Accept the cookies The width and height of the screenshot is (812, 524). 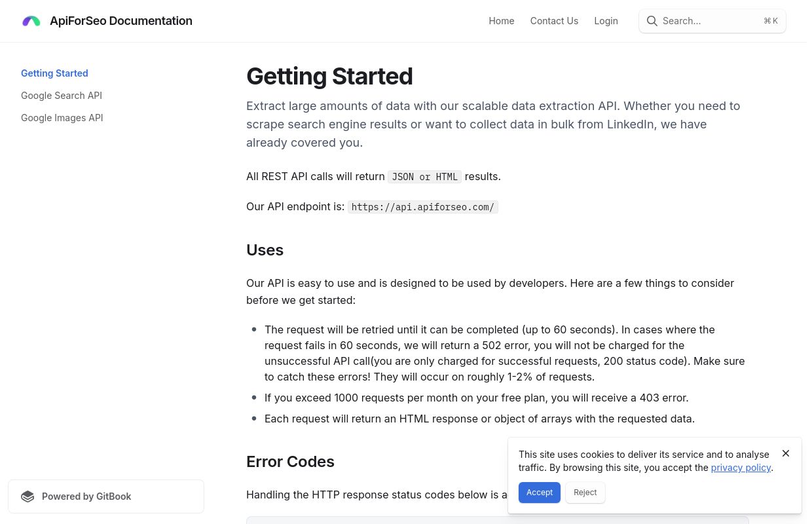point(540,493)
